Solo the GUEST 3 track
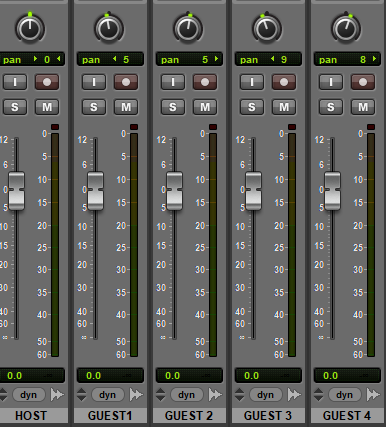The width and height of the screenshot is (386, 427). [252, 107]
